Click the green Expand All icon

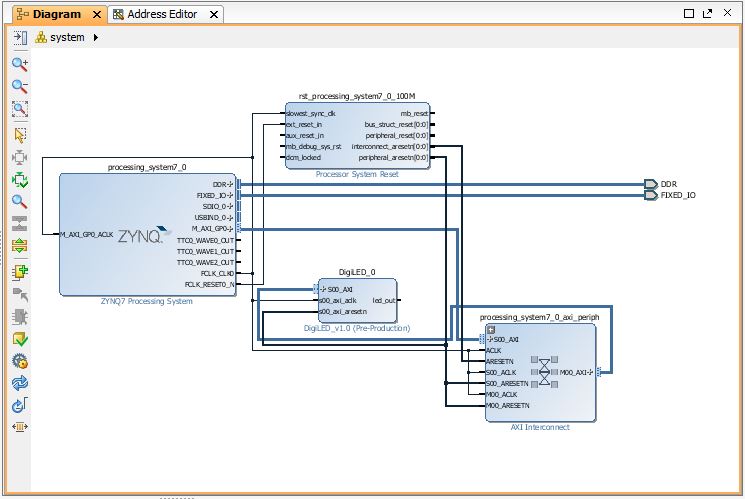point(19,246)
